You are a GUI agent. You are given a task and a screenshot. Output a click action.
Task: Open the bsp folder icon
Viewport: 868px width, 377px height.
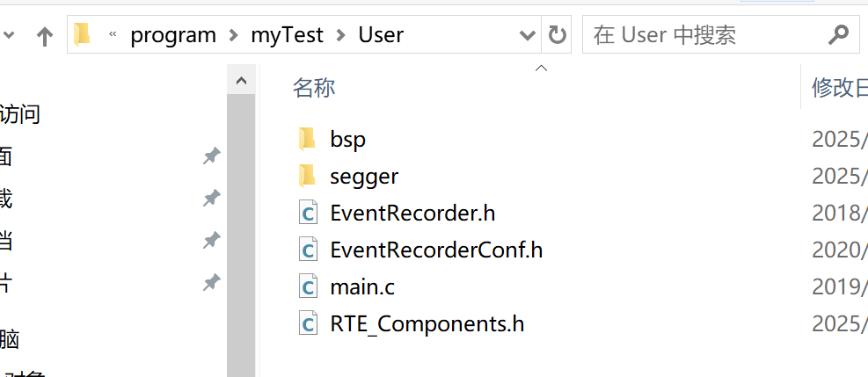coord(307,139)
